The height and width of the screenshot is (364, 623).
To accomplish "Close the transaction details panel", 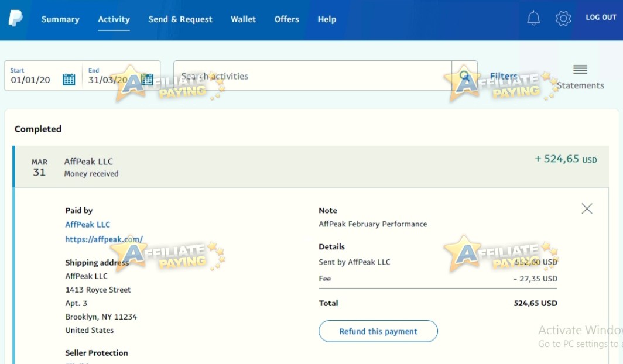I will 587,208.
